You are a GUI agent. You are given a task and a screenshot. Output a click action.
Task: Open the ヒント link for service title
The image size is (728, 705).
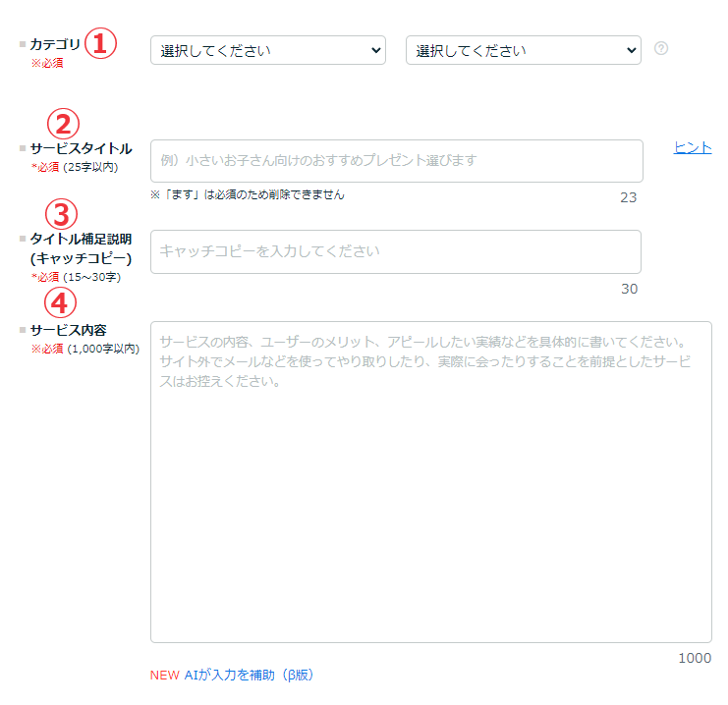pos(693,147)
